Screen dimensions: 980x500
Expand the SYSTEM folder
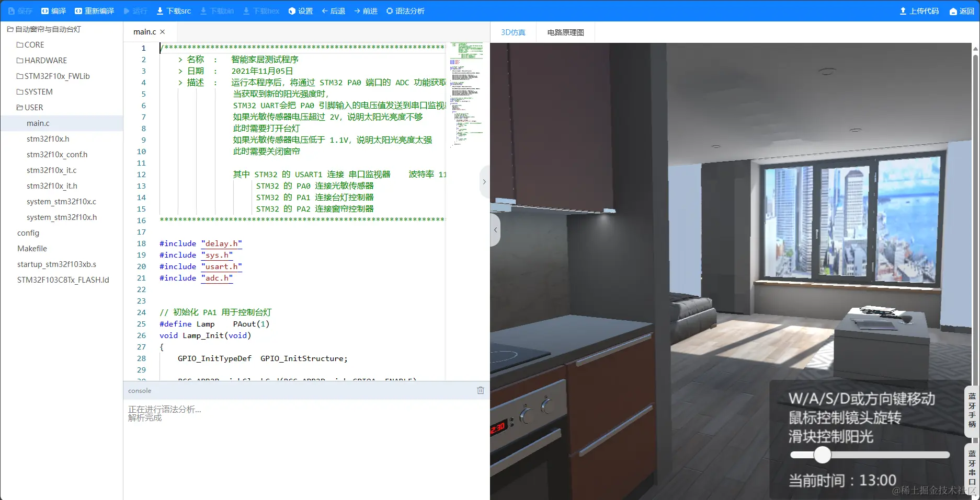[35, 92]
